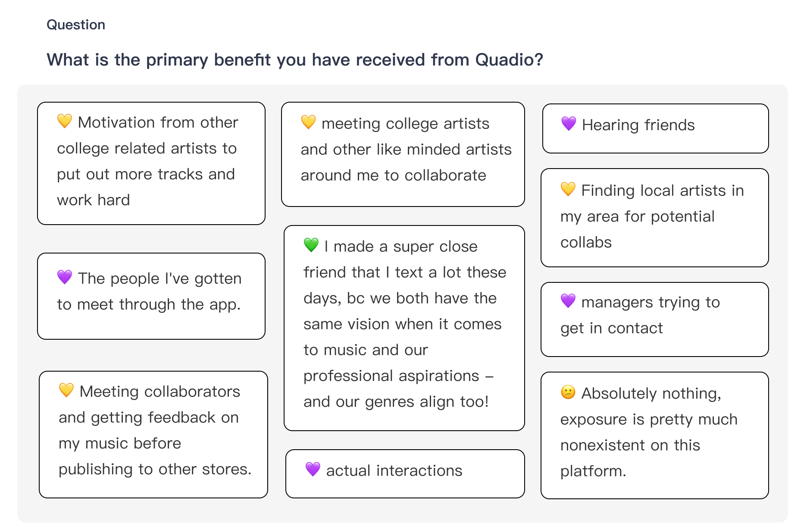Select the Finding local artists for collabs card
The width and height of the screenshot is (807, 532).
tap(654, 218)
